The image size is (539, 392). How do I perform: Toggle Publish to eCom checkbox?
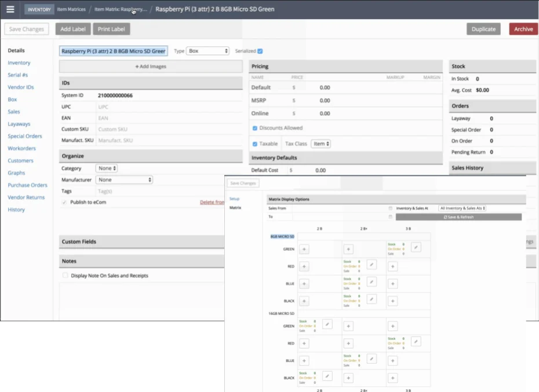point(64,202)
